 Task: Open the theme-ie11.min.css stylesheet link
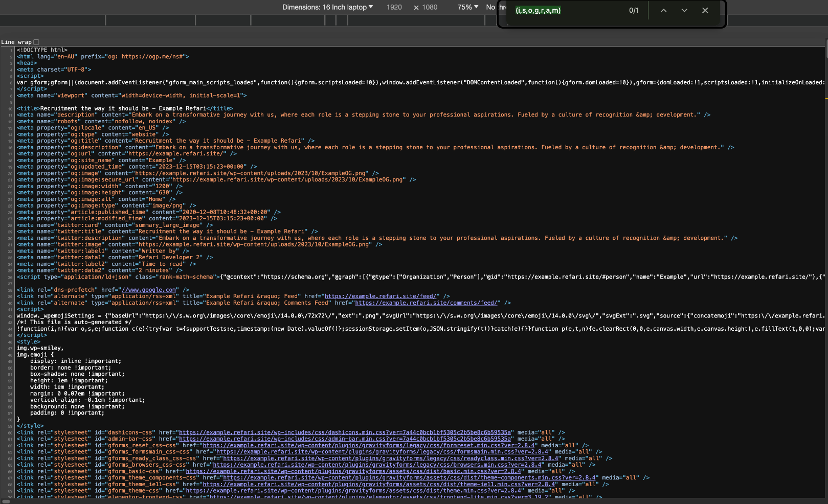pyautogui.click(x=379, y=484)
